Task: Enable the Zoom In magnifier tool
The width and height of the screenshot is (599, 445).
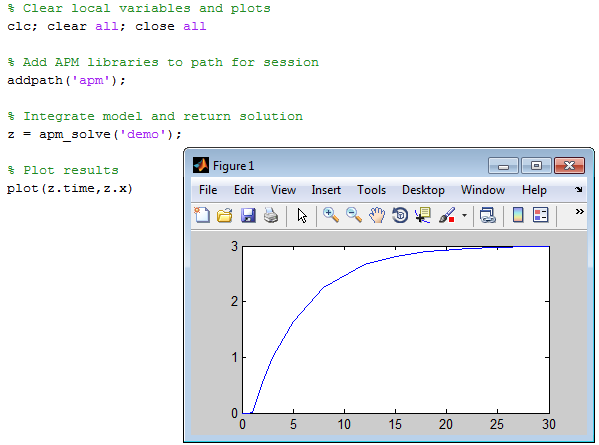Action: tap(331, 215)
